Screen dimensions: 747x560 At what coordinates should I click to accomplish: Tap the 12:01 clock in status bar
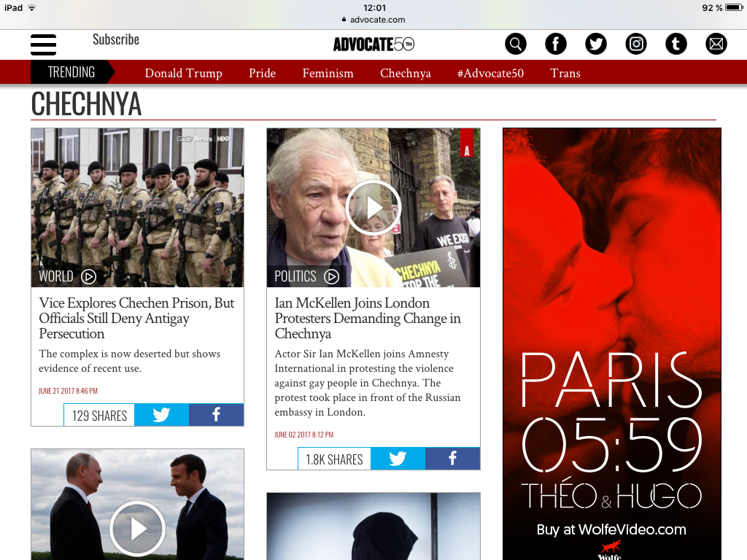tap(374, 7)
